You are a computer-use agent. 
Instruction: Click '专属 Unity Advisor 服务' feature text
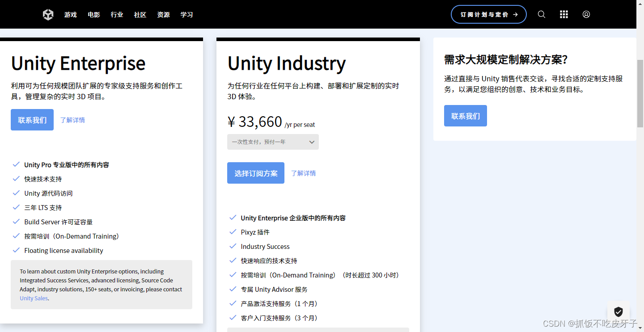click(x=274, y=289)
